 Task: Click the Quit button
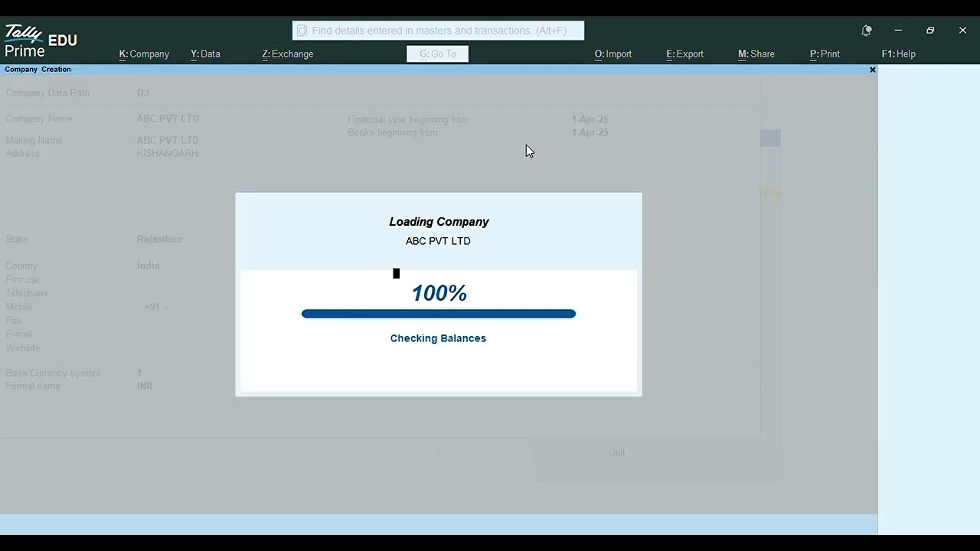coord(617,452)
